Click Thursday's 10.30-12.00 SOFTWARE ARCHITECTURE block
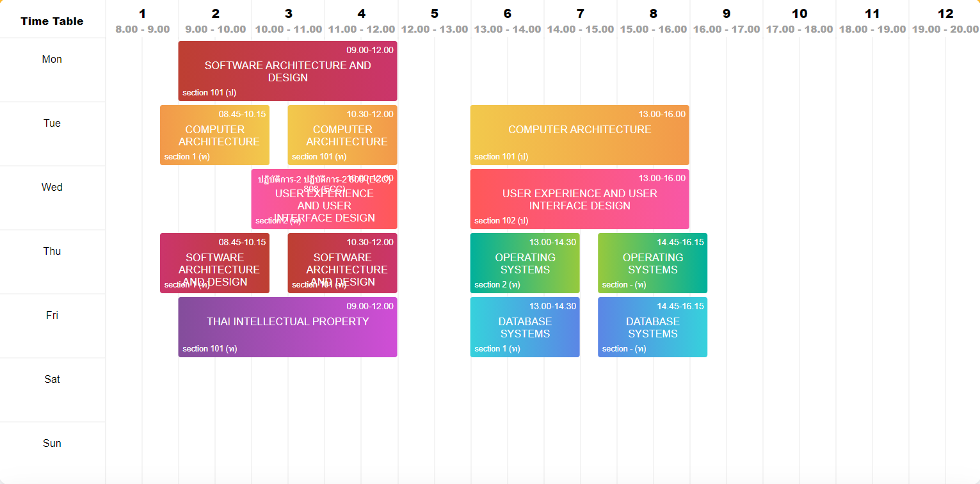Screen dimensions: 980x484 [x=342, y=262]
